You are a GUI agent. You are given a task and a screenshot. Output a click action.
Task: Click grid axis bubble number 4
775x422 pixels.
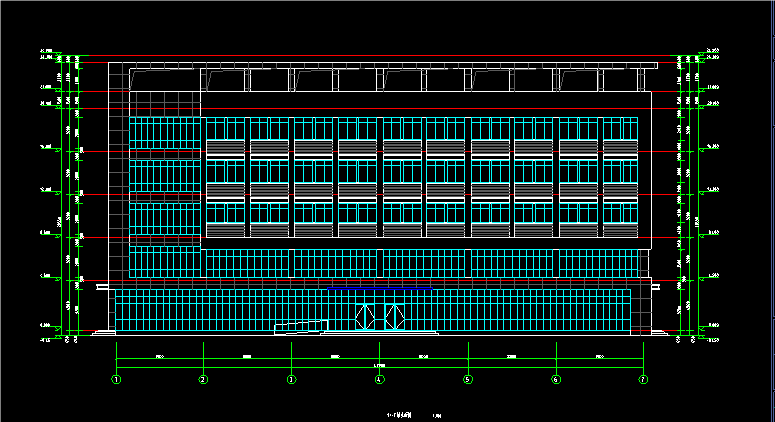coord(380,380)
